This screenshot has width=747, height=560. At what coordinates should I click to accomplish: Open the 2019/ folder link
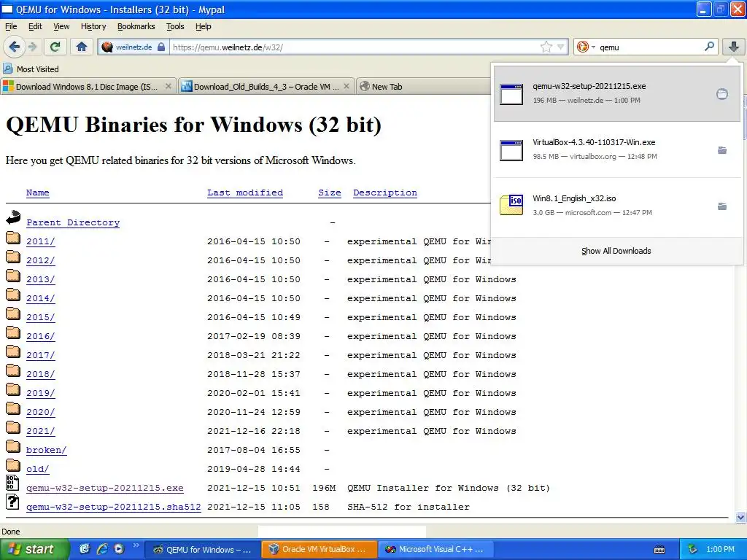point(41,393)
